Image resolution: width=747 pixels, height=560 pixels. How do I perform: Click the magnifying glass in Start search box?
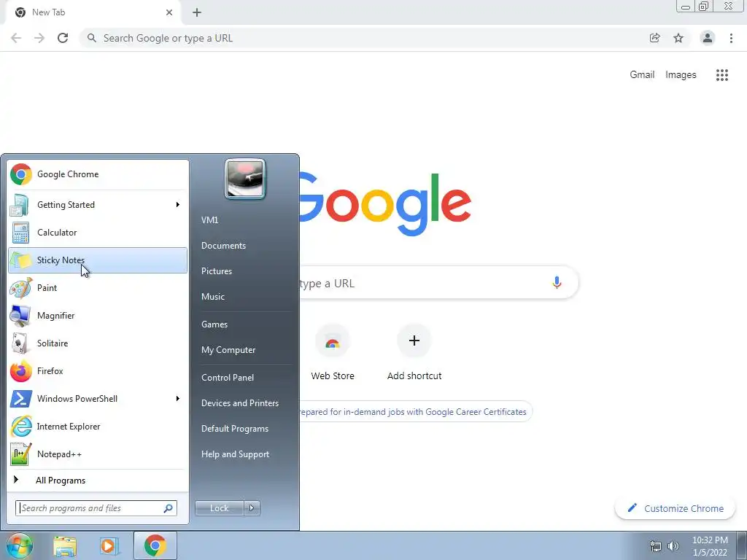click(x=169, y=508)
